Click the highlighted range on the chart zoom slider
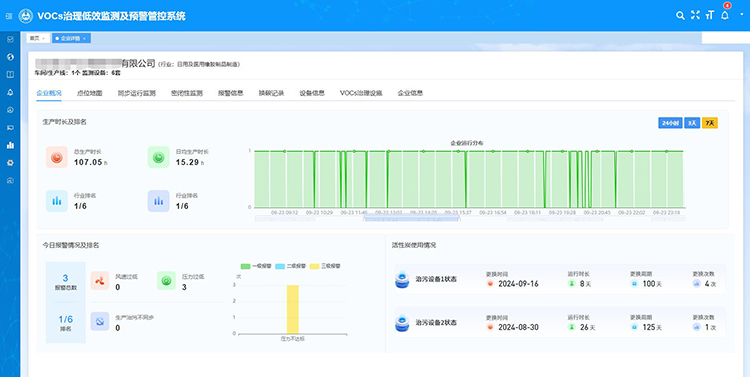Viewport: 750px width, 377px height. coord(412,218)
